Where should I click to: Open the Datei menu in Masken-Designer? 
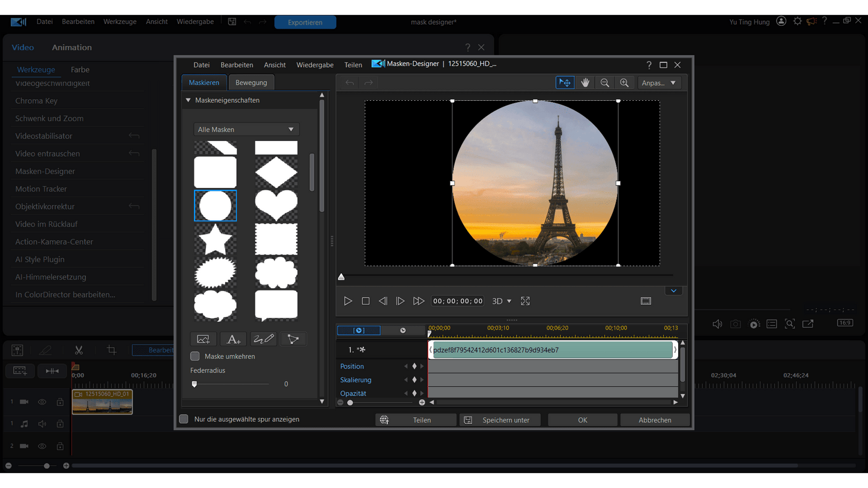tap(201, 65)
